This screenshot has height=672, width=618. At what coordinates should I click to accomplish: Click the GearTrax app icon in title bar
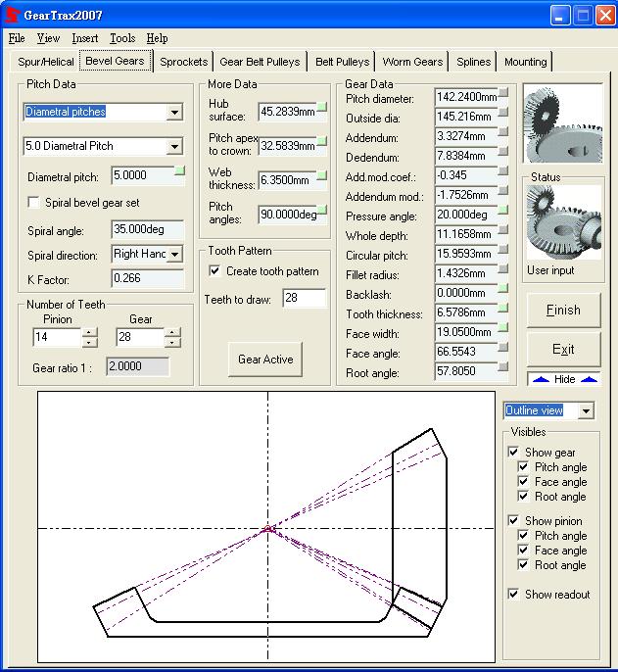[12, 15]
